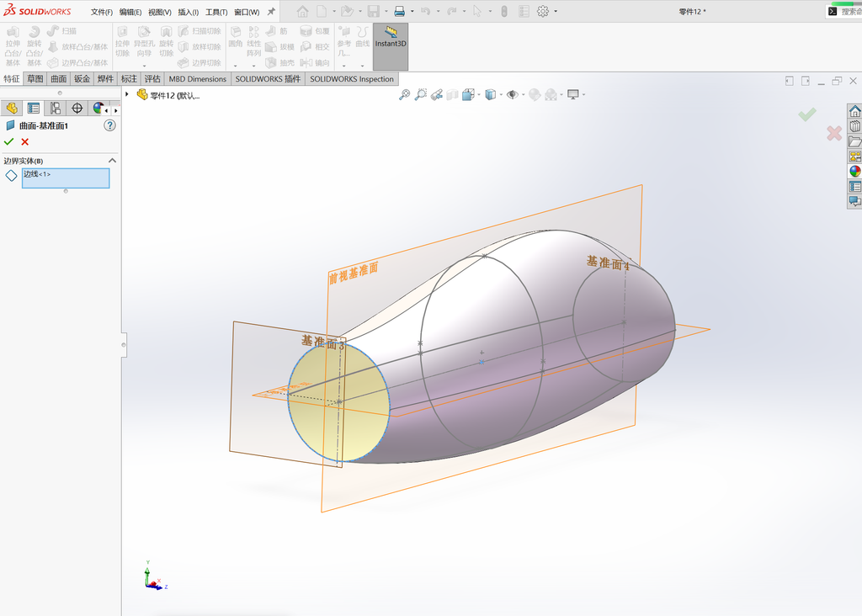
Task: Click the Rebuild traffic light icon
Action: [x=504, y=11]
